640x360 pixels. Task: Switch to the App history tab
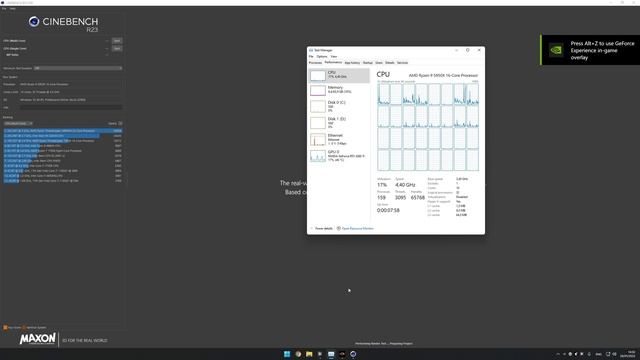point(352,63)
